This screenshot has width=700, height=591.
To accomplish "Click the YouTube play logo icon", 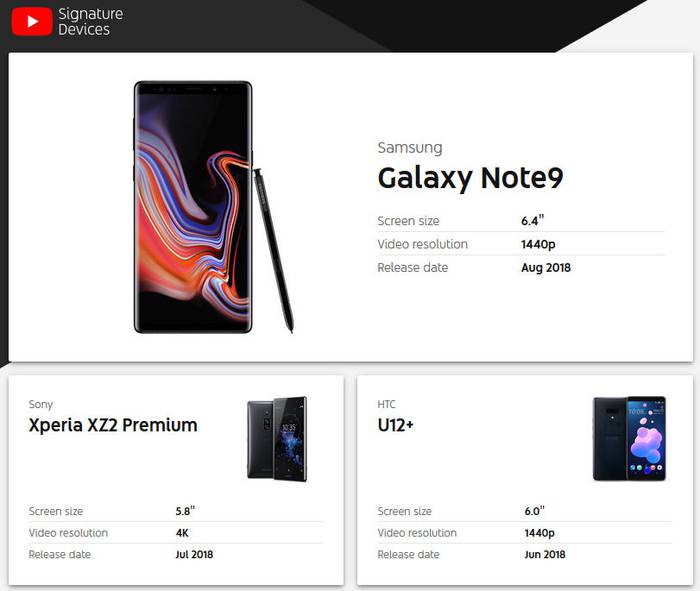I will tap(32, 21).
